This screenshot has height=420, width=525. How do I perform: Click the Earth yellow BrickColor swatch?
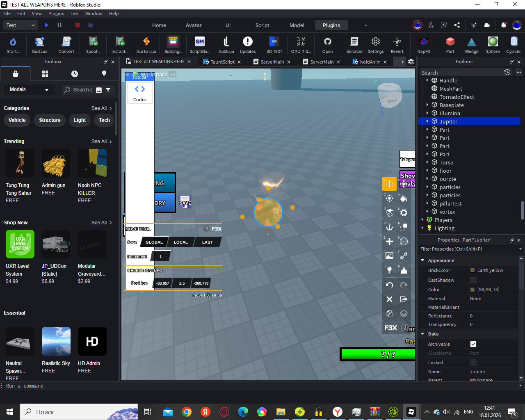(x=472, y=270)
